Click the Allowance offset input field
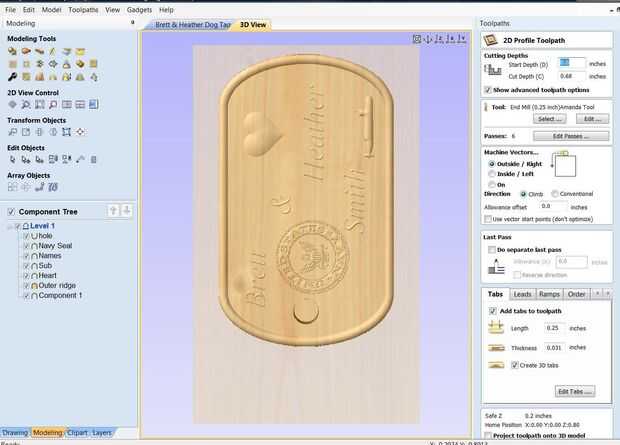 coord(553,206)
